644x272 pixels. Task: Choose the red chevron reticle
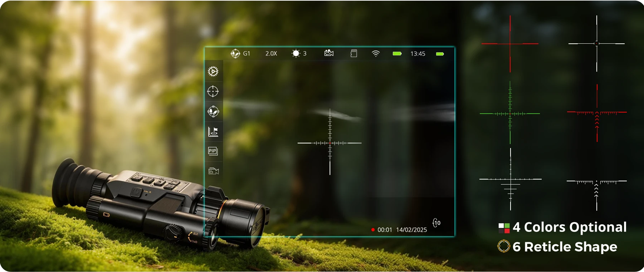coord(597,113)
